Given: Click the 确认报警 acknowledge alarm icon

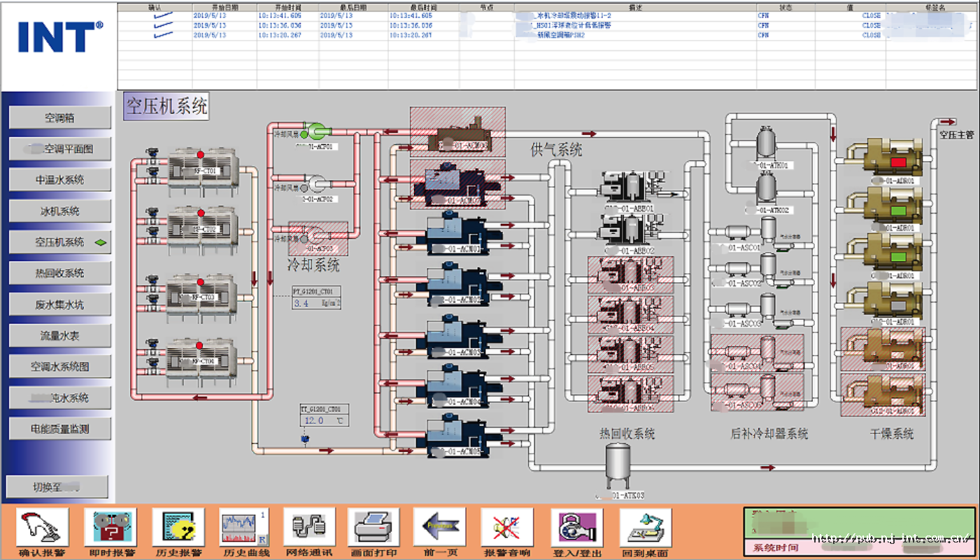Looking at the screenshot, I should tap(43, 528).
